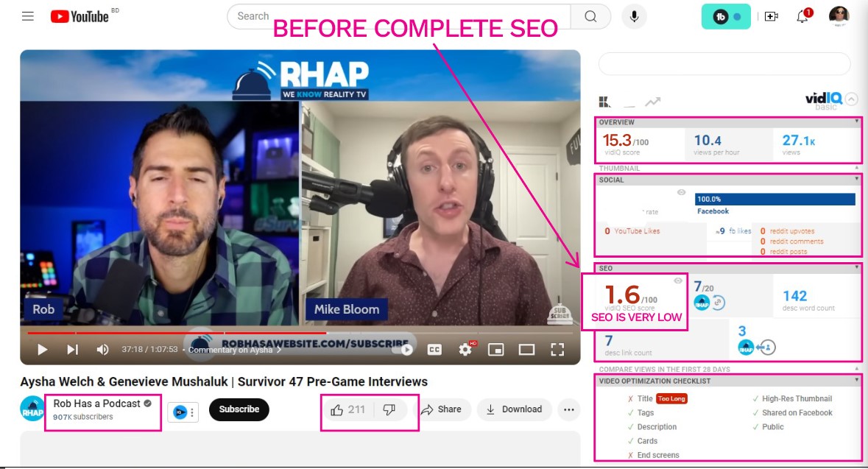Click the High-Res Thumbnail checklist item
The image size is (868, 469).
point(797,398)
